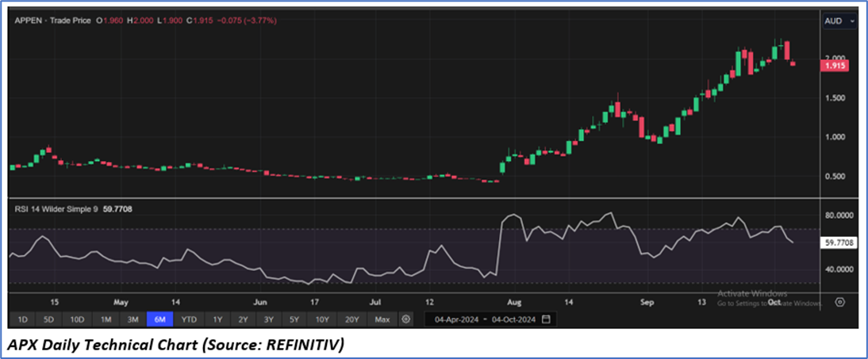Click the RSI 14 Wilder Simple 9 legend

58,209
